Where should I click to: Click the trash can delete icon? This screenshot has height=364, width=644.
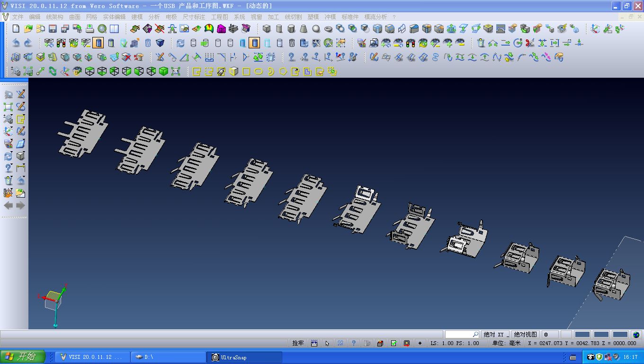pos(481,43)
